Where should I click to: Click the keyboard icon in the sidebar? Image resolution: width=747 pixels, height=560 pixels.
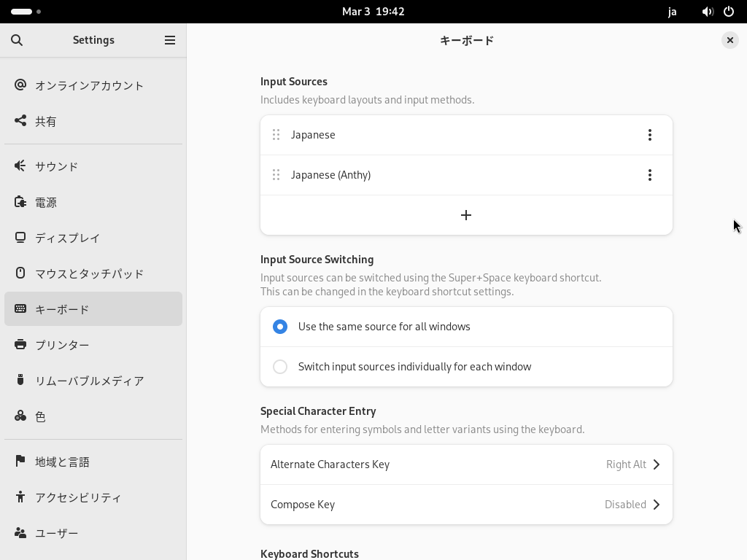(20, 308)
